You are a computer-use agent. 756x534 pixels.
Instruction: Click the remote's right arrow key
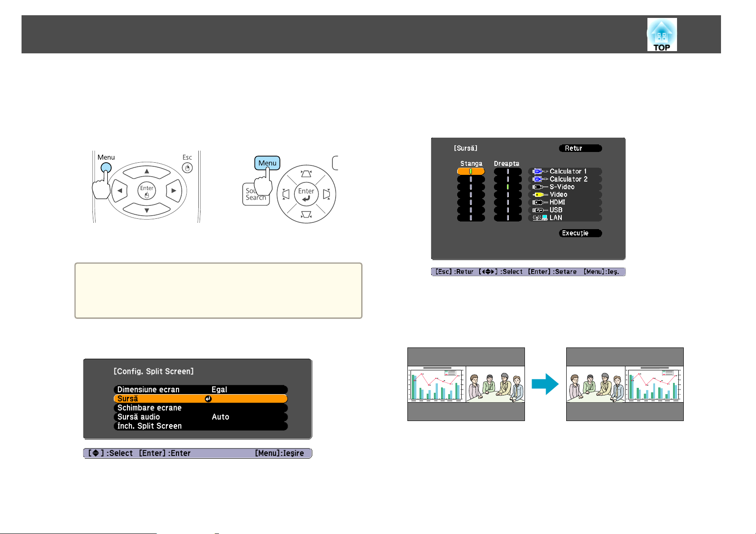174,191
